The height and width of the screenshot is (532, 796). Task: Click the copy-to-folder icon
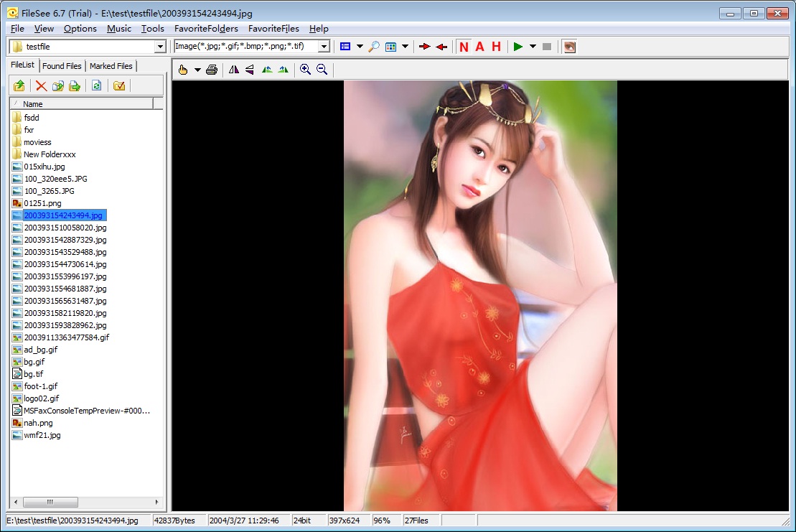click(x=58, y=85)
